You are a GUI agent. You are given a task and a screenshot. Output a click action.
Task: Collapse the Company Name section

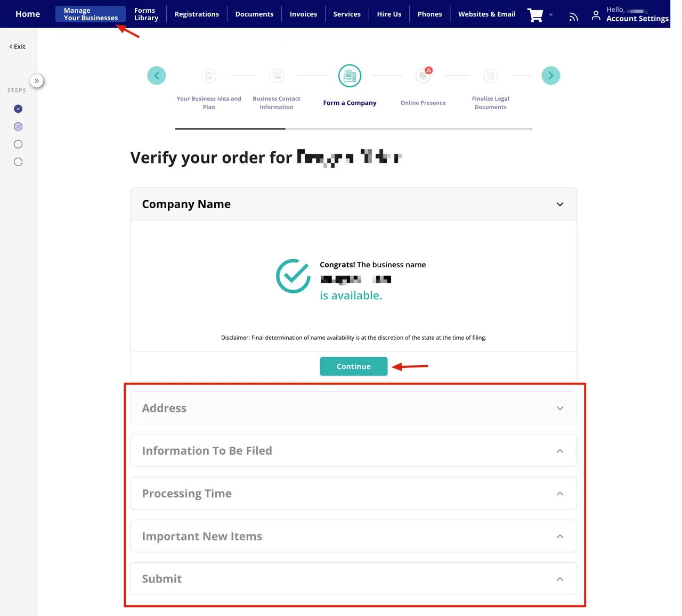coord(559,204)
